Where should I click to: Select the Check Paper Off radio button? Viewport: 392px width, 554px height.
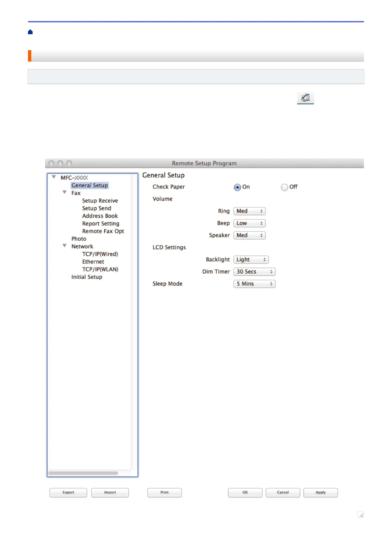(284, 187)
